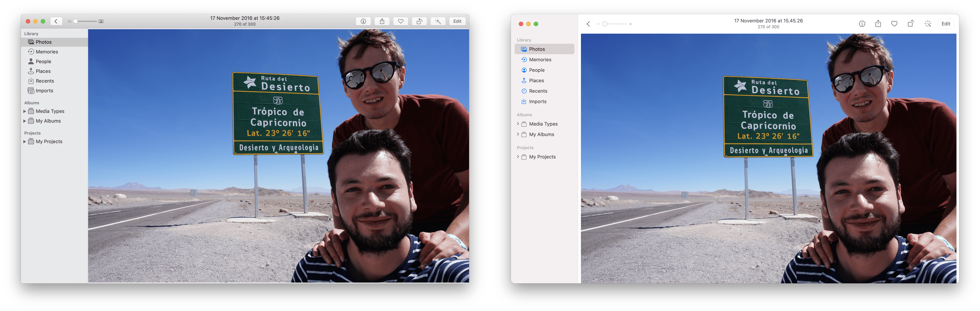Expand My Projects chevron in the right window
The height and width of the screenshot is (311, 980).
tap(518, 156)
